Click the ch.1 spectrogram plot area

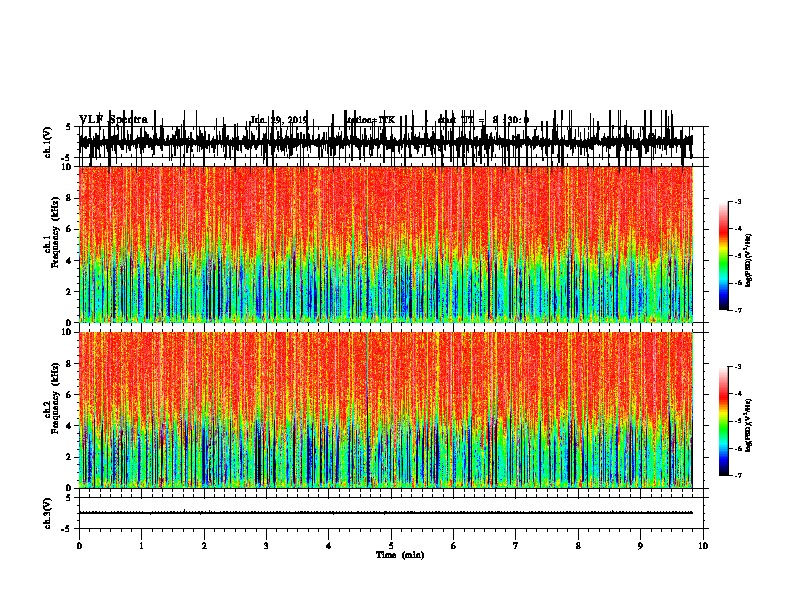(385, 244)
